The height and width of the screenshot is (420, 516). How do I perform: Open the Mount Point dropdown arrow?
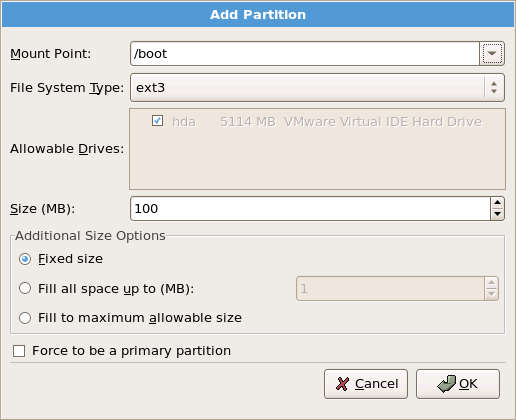click(x=492, y=53)
